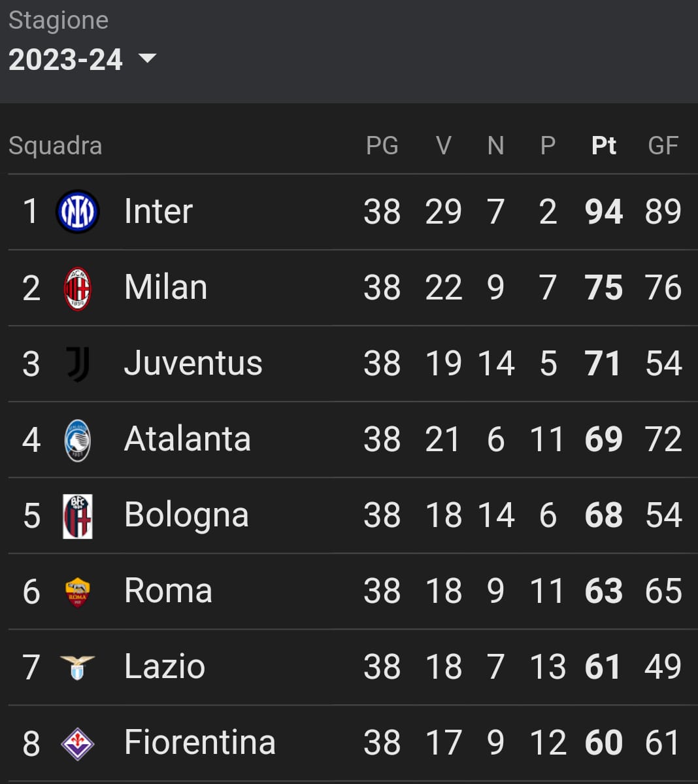Click the Fiorentina crest icon
This screenshot has height=784, width=698.
coord(77,744)
